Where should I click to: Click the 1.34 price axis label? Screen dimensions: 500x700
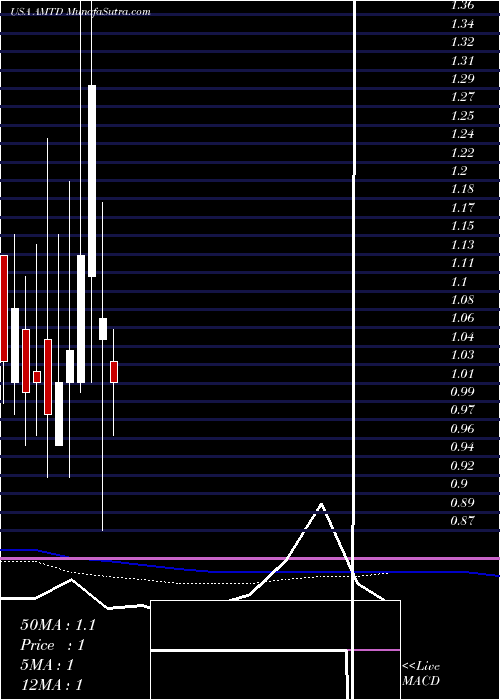(462, 24)
